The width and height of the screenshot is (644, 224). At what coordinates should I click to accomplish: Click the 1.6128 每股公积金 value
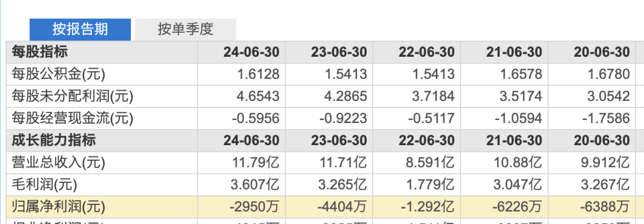coord(258,74)
